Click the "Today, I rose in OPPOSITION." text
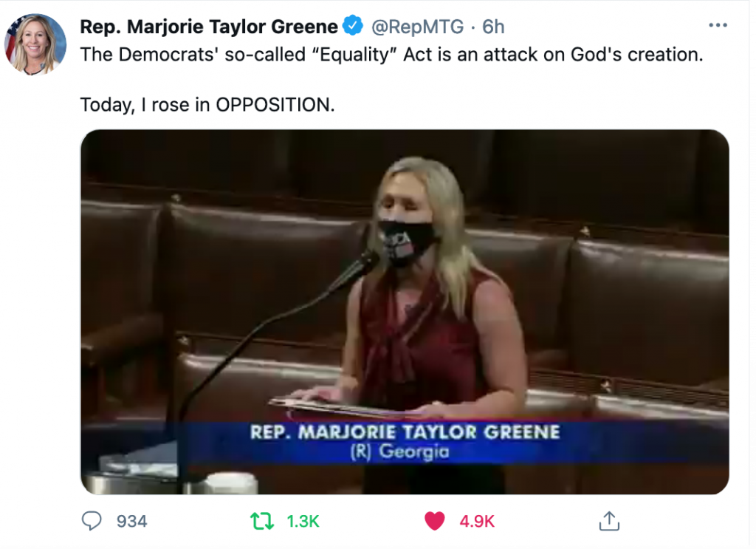Image resolution: width=756 pixels, height=549 pixels. pyautogui.click(x=207, y=105)
